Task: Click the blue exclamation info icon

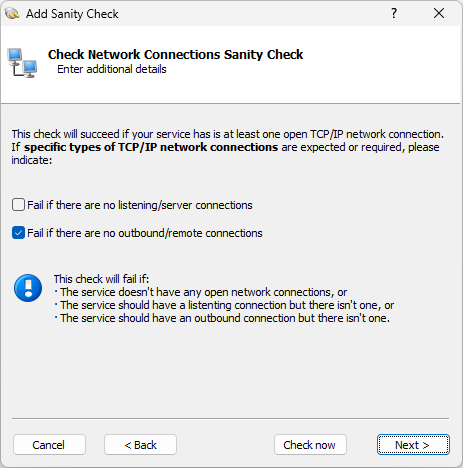Action: [x=28, y=288]
